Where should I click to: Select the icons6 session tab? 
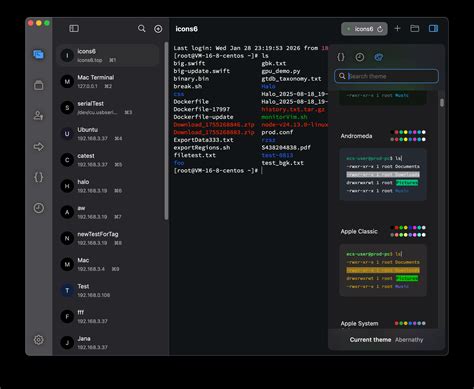tap(364, 29)
